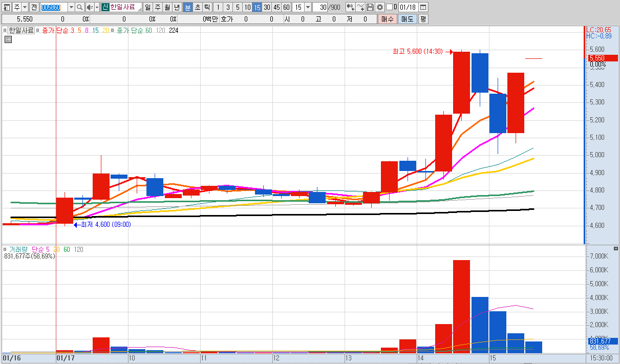Click the 거래량 volume legend label
The image size is (620, 364).
click(18, 249)
